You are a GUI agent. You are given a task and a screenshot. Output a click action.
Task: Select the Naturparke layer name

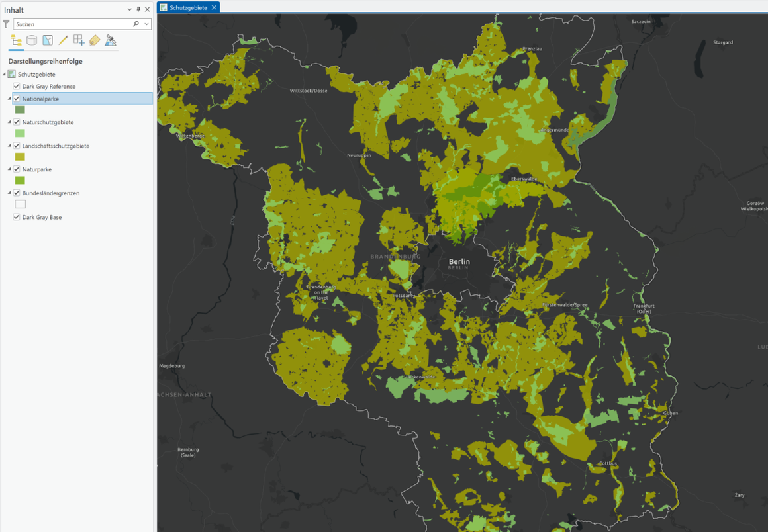(36, 169)
